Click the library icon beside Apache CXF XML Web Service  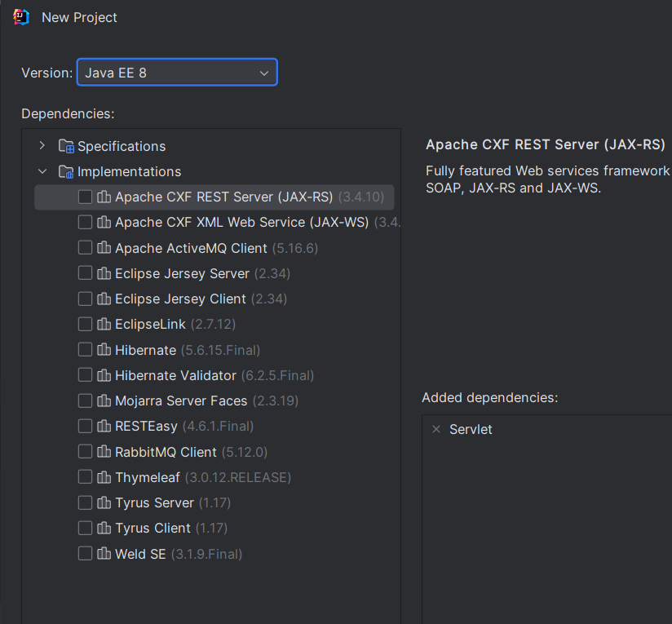point(104,222)
